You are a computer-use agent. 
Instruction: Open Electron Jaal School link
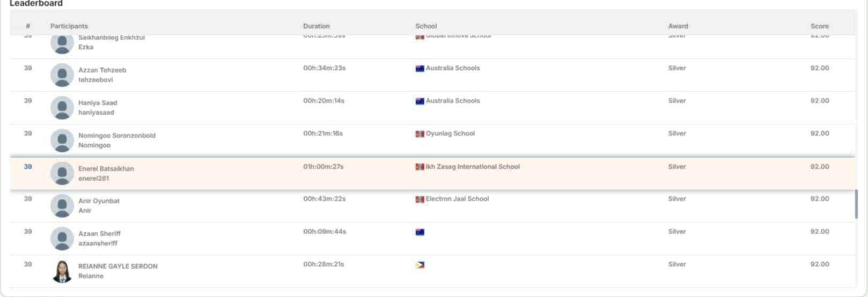pyautogui.click(x=457, y=199)
